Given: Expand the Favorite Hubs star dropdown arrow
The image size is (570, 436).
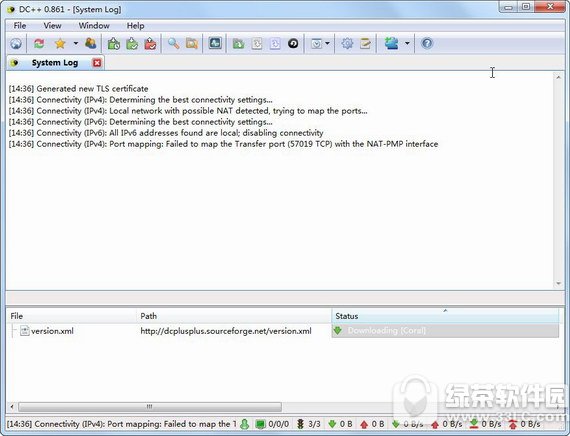Looking at the screenshot, I should [x=76, y=44].
